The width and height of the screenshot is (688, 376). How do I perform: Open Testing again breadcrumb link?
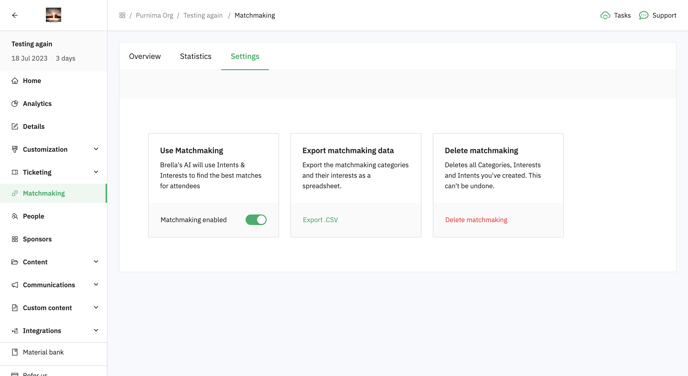click(x=203, y=15)
